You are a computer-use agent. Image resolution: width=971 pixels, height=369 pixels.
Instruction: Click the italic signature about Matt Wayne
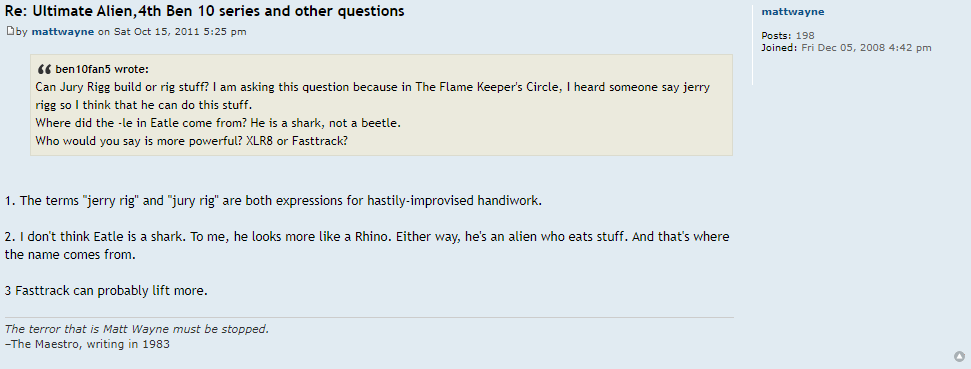coord(137,329)
